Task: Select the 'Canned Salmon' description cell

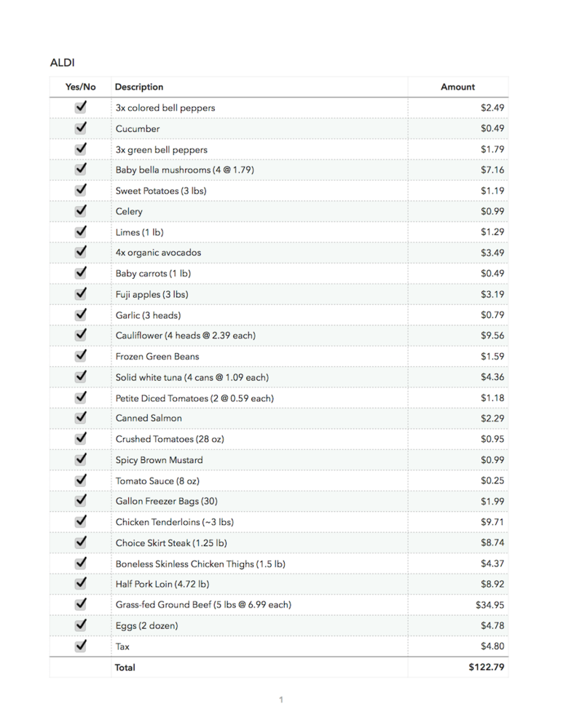Action: pos(259,418)
